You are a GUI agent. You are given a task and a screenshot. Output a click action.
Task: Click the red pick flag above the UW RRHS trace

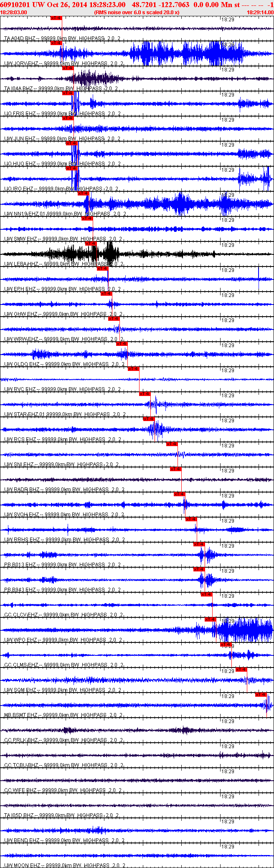pyautogui.click(x=191, y=519)
